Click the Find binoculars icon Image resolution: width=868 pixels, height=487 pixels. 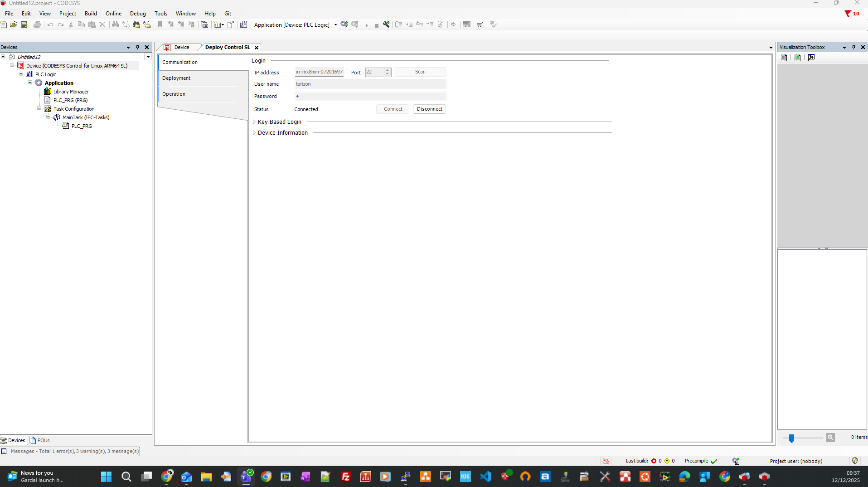point(115,24)
